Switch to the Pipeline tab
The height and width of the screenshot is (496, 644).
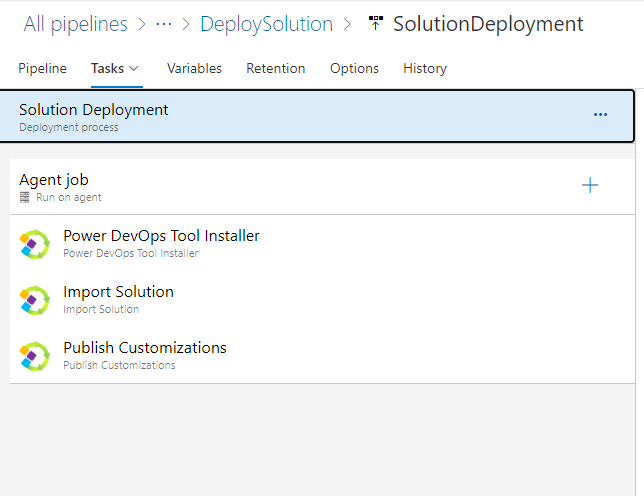[x=42, y=68]
